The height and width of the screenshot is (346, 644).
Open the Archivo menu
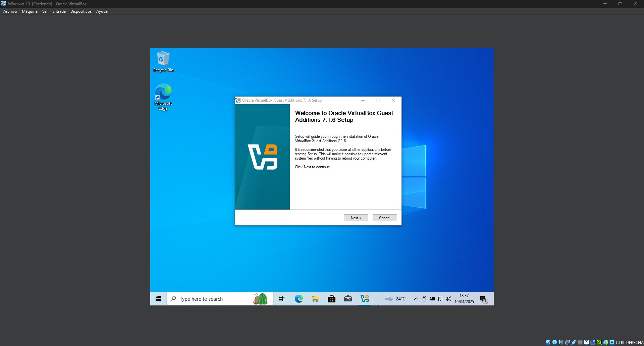point(10,11)
